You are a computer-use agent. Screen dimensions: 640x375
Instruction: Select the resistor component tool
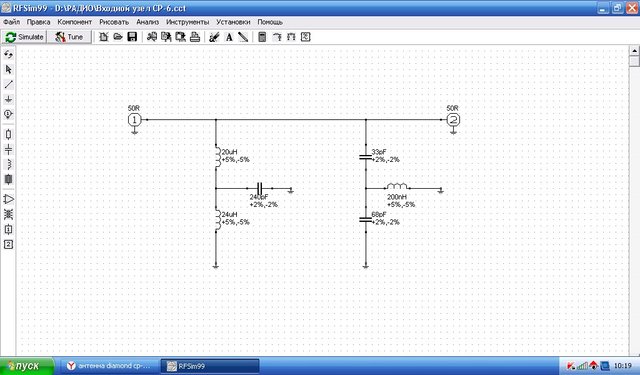tap(8, 134)
